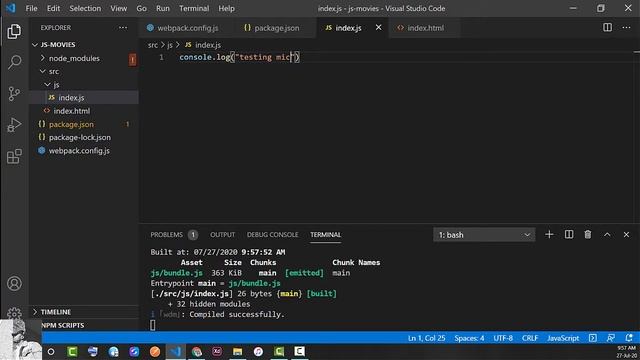This screenshot has width=640, height=360.
Task: Select the TERMINAL panel tab
Action: pyautogui.click(x=325, y=235)
